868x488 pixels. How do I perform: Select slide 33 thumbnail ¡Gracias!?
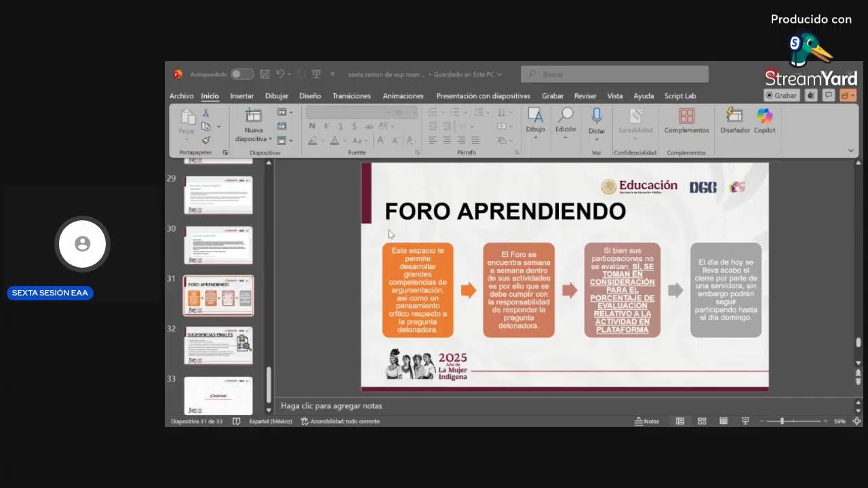click(x=218, y=396)
